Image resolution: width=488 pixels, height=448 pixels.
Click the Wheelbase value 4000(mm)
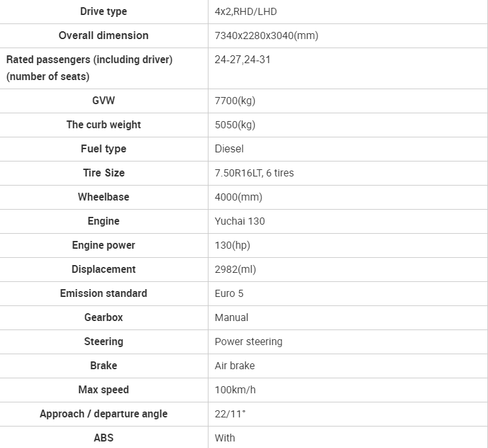(x=238, y=197)
